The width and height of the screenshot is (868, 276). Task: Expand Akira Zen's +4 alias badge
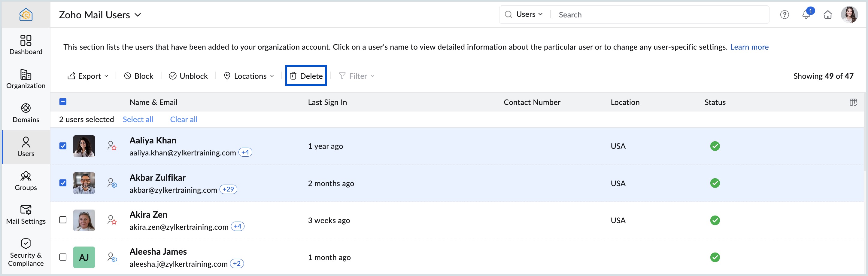pos(238,226)
